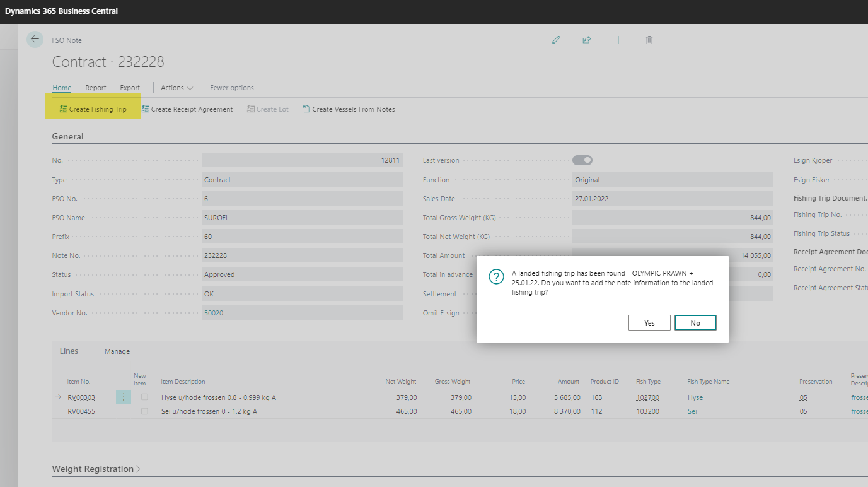Screen dimensions: 868x487
Task: Click the share icon
Action: point(586,40)
